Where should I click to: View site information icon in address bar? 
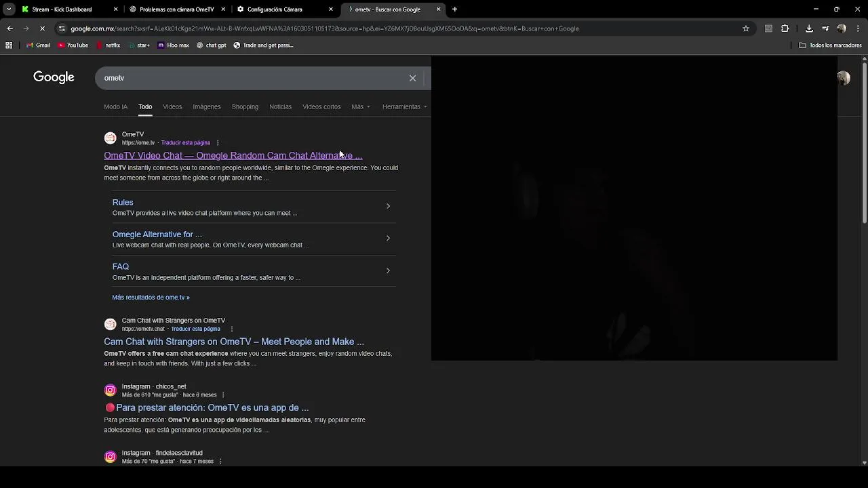pyautogui.click(x=62, y=28)
